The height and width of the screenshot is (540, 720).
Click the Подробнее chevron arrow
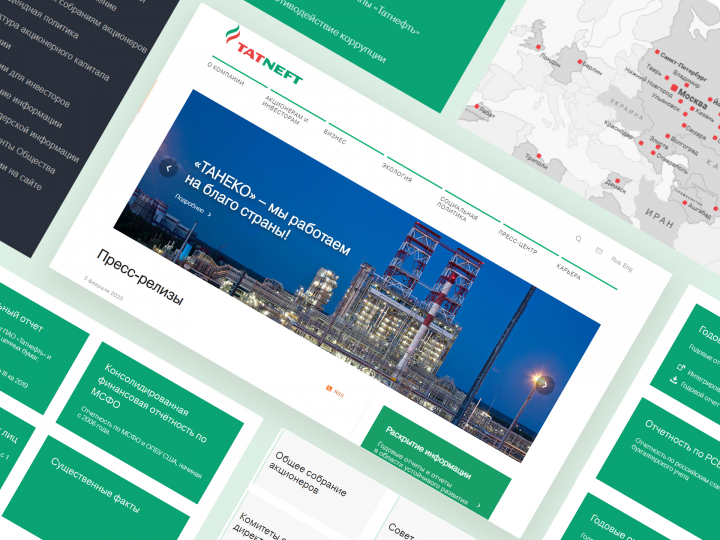pyautogui.click(x=210, y=214)
